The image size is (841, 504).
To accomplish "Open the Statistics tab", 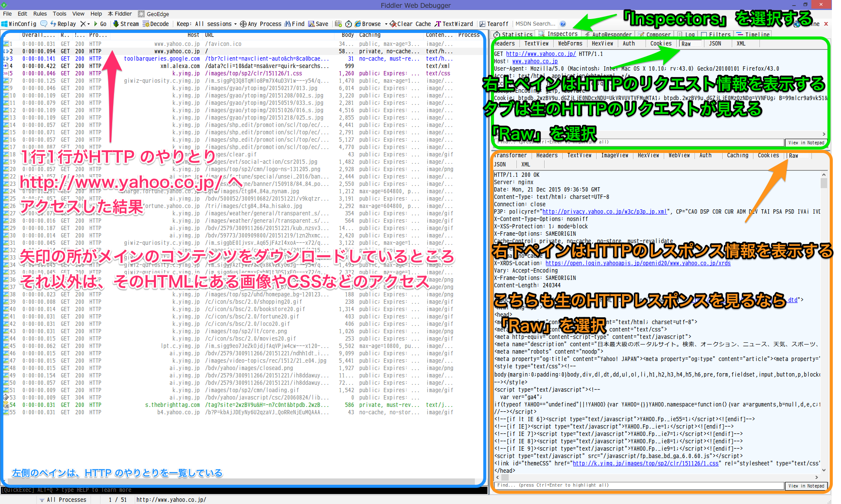I will [513, 34].
